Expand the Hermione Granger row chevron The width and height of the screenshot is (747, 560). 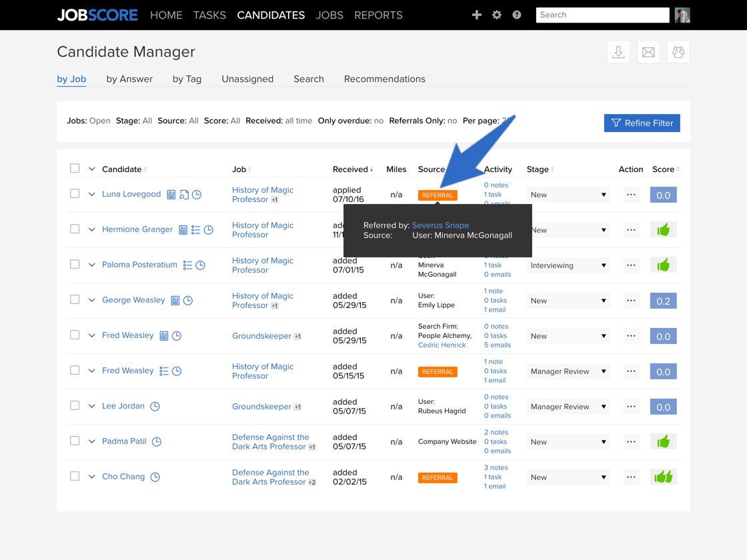[91, 229]
